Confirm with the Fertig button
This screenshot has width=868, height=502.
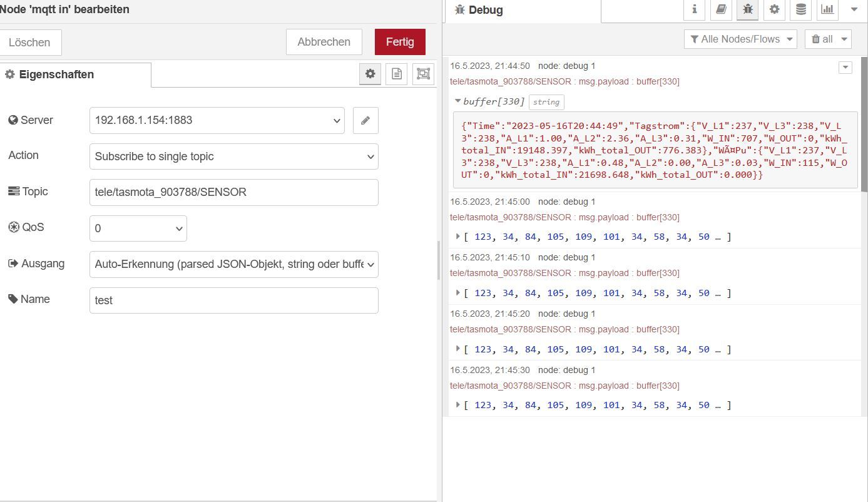click(x=400, y=42)
